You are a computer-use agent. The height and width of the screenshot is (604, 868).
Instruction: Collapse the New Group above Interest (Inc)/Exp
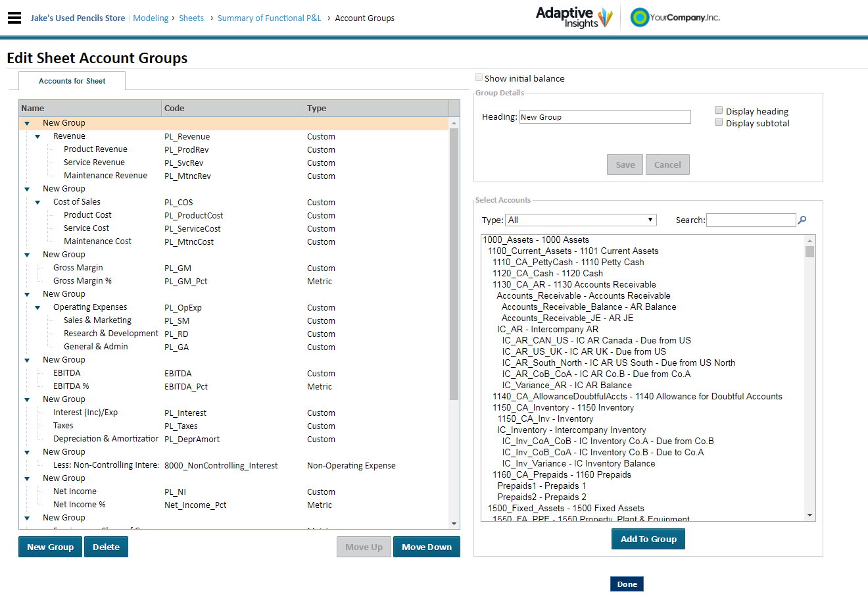coord(27,400)
